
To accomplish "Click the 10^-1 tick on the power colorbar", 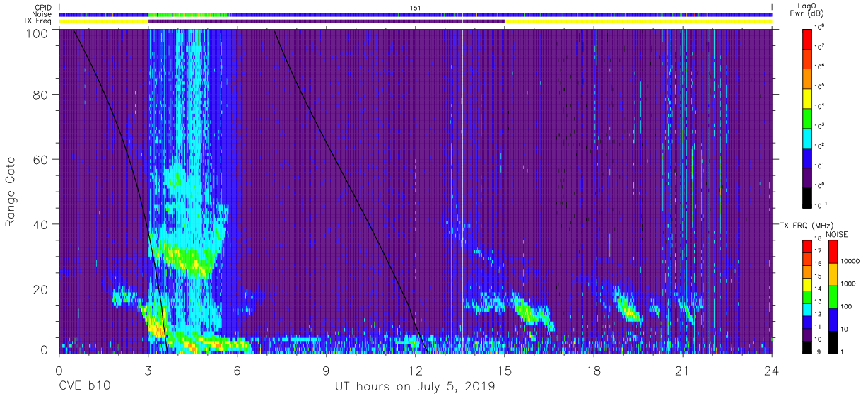I will [821, 206].
